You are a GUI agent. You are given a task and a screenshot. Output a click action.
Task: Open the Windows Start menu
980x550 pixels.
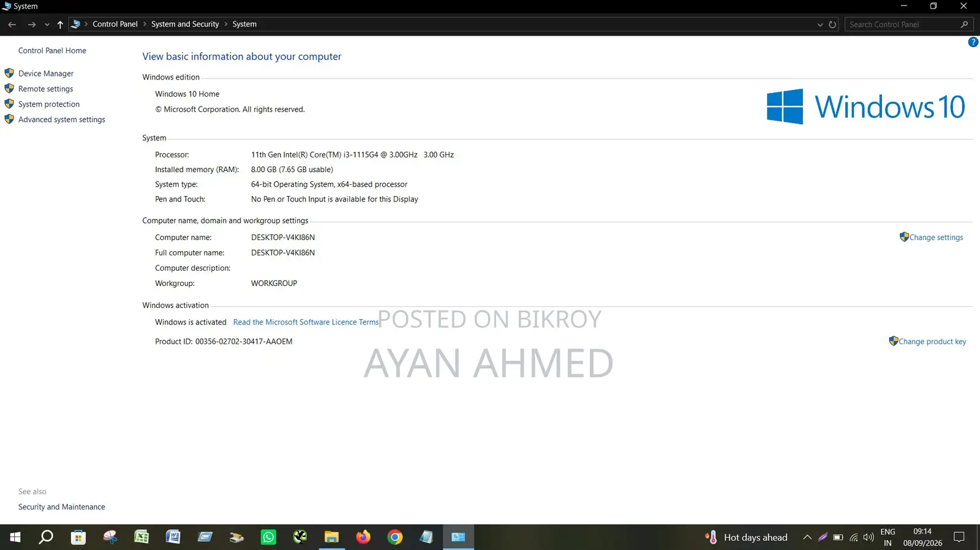point(15,537)
